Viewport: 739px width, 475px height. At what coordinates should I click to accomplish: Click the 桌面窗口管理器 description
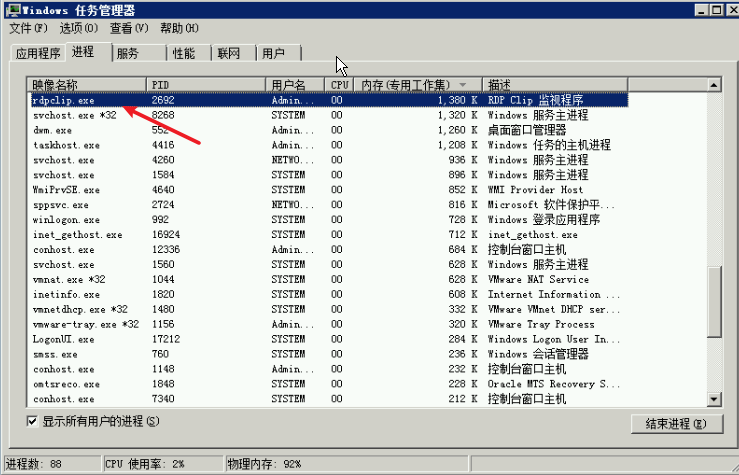pyautogui.click(x=527, y=130)
